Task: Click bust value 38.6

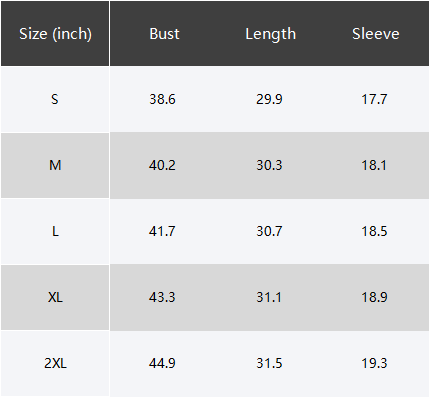Action: pyautogui.click(x=162, y=99)
